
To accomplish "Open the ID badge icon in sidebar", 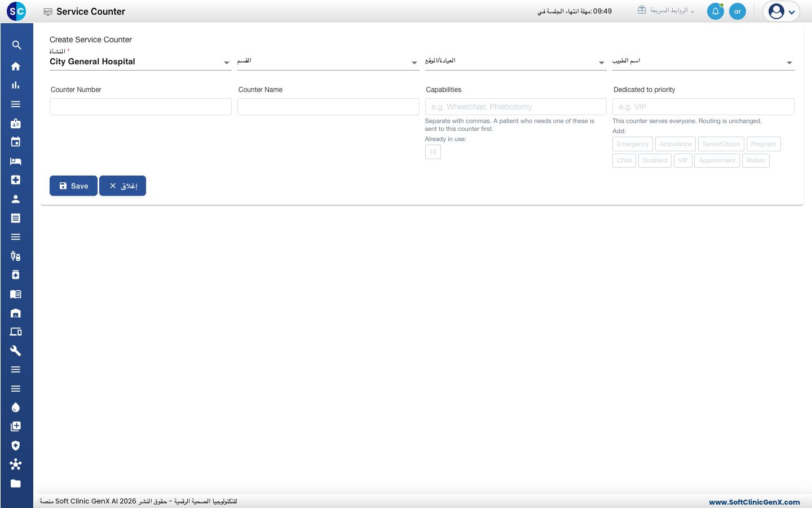I will 16,123.
